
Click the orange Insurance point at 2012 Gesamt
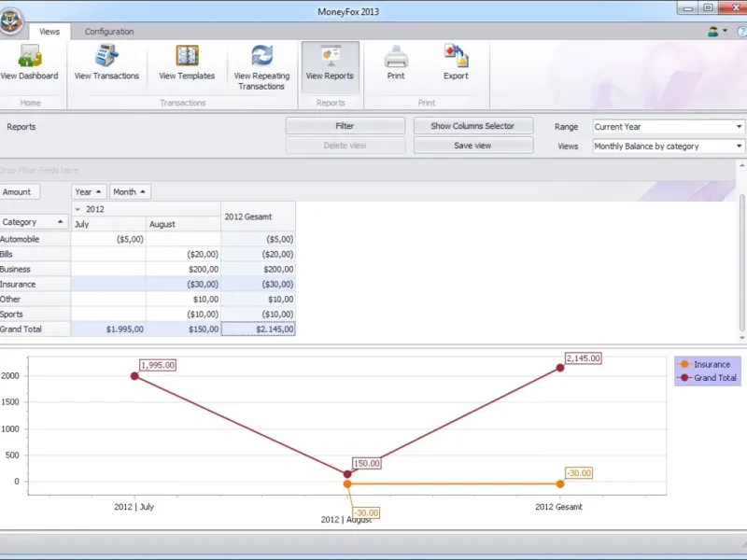(559, 483)
